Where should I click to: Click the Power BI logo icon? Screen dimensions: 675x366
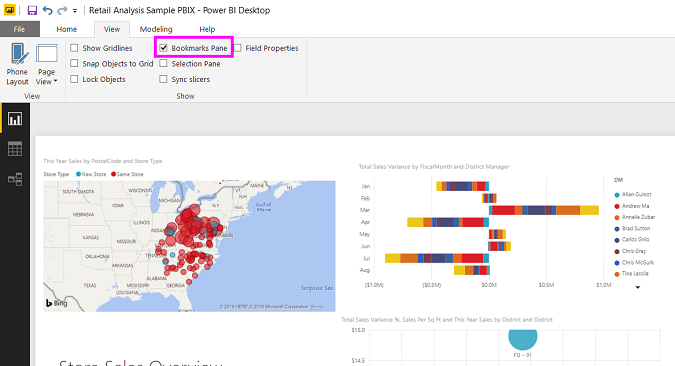9,10
